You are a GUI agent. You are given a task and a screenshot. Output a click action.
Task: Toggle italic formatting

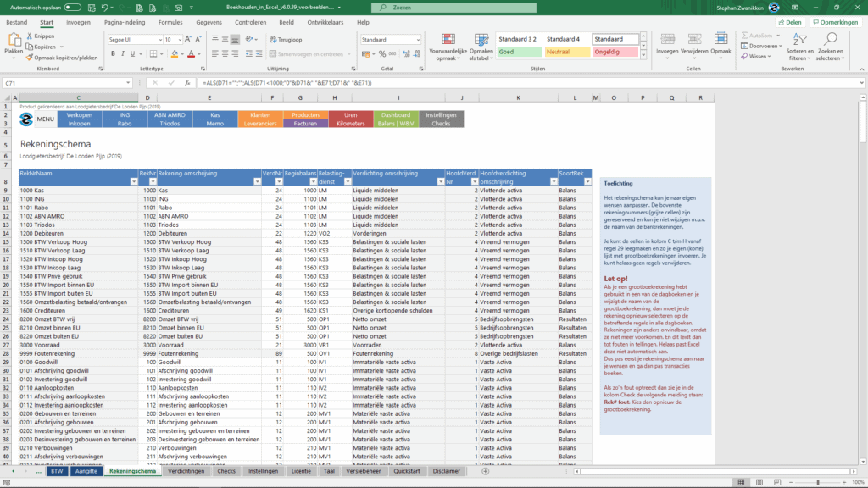point(122,53)
